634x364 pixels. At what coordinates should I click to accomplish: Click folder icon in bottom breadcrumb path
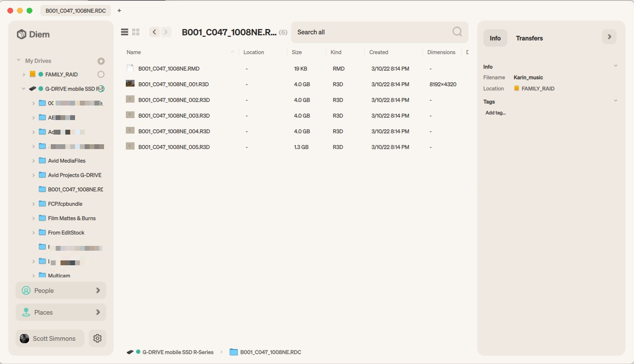point(234,352)
